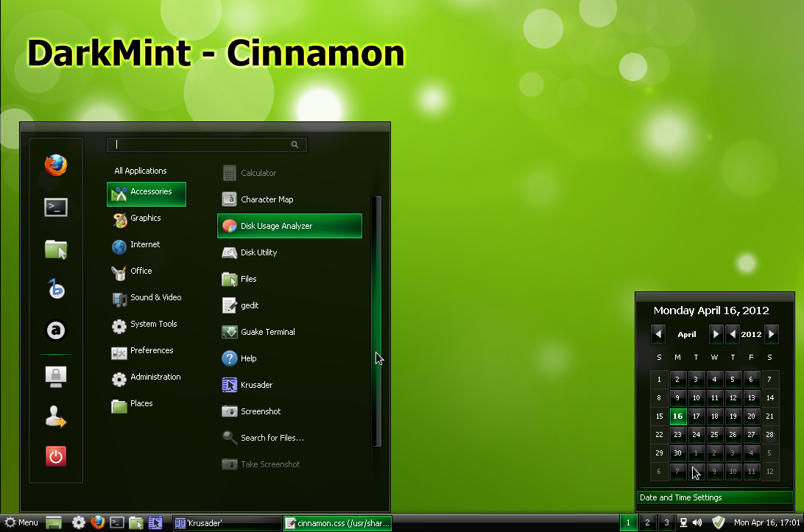Open Terminal from the menu favorites sidebar

[56, 208]
